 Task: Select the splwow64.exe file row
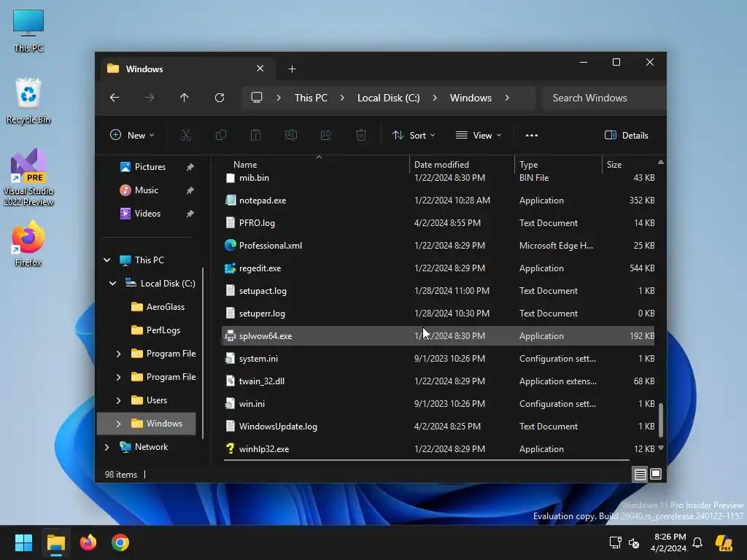point(438,336)
